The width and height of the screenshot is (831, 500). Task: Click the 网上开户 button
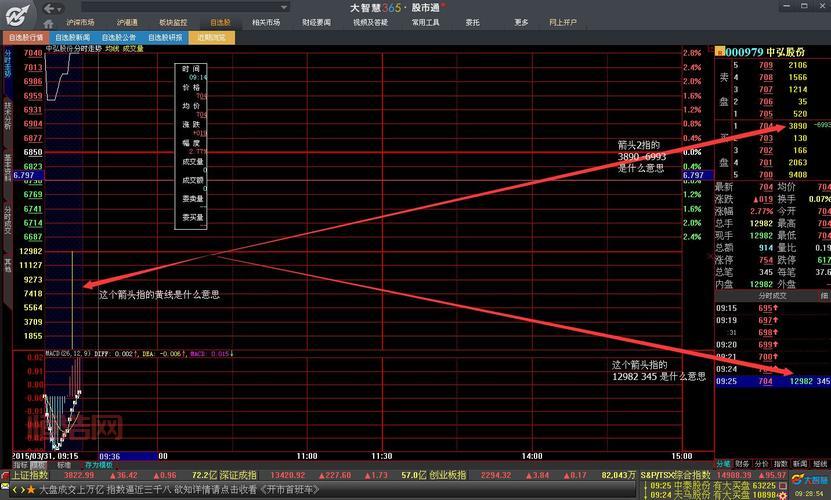[x=563, y=21]
